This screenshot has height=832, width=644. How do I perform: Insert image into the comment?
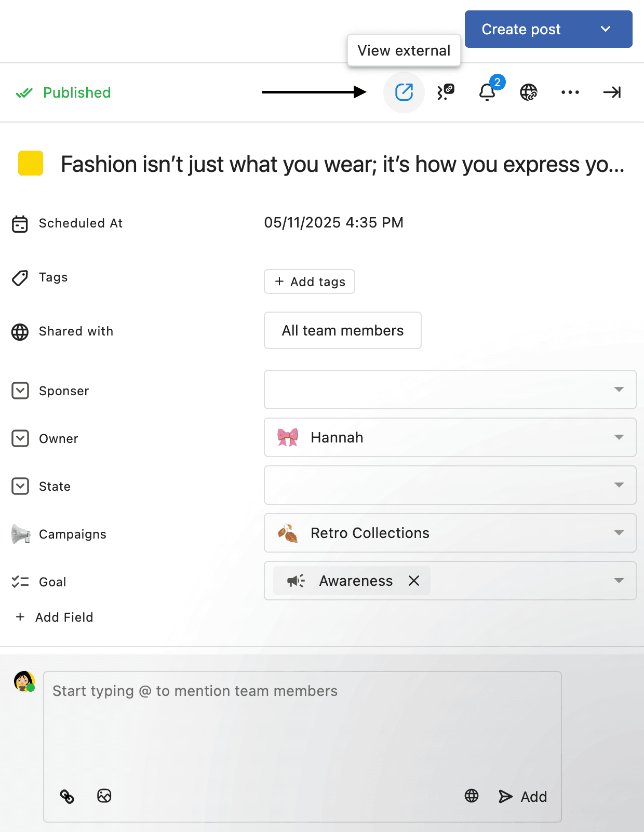pyautogui.click(x=104, y=796)
